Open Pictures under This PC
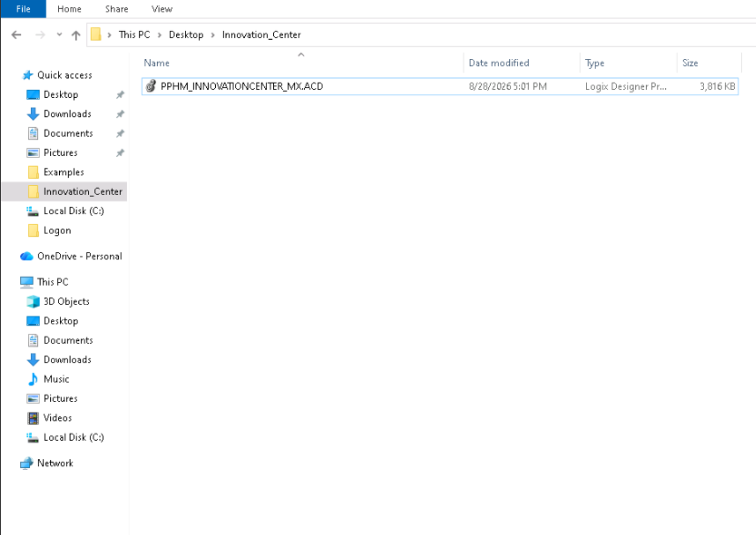The image size is (756, 535). point(60,398)
